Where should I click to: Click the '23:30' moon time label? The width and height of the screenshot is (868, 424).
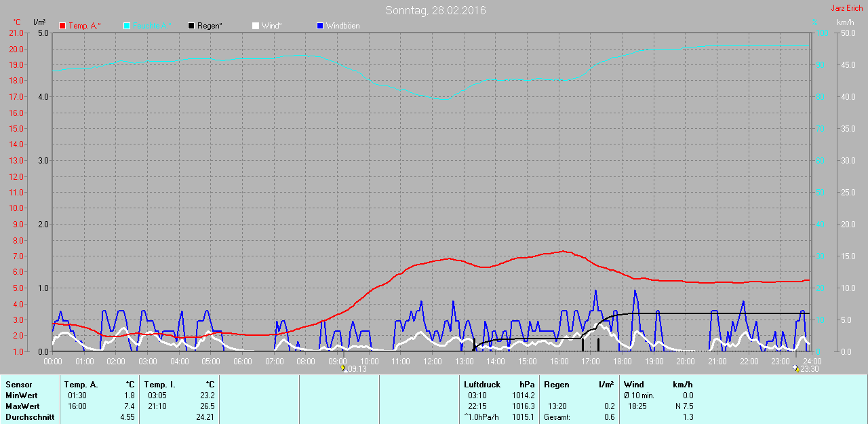tap(810, 369)
